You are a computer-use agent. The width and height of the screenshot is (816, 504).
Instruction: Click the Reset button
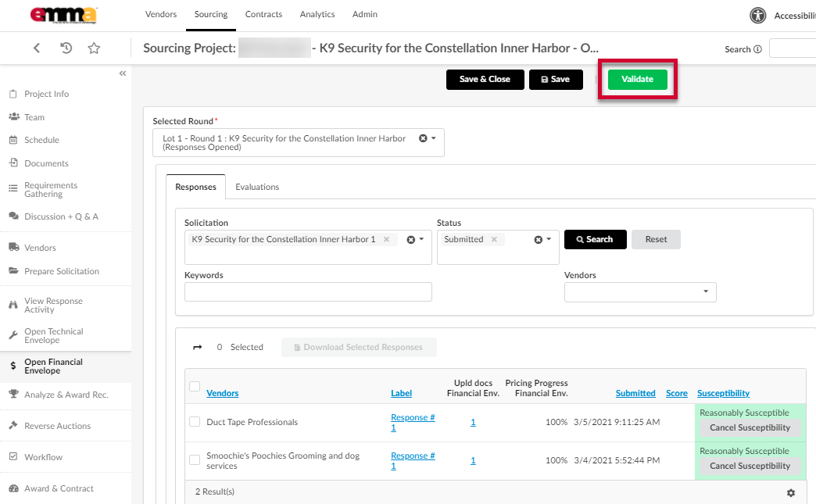(x=657, y=239)
